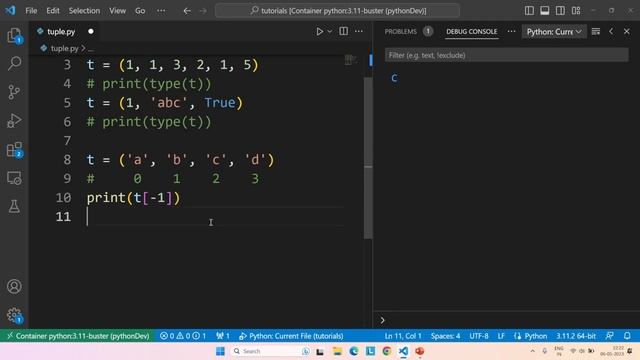
Task: Click the unsaved dot on tuple.py tab
Action: click(91, 31)
